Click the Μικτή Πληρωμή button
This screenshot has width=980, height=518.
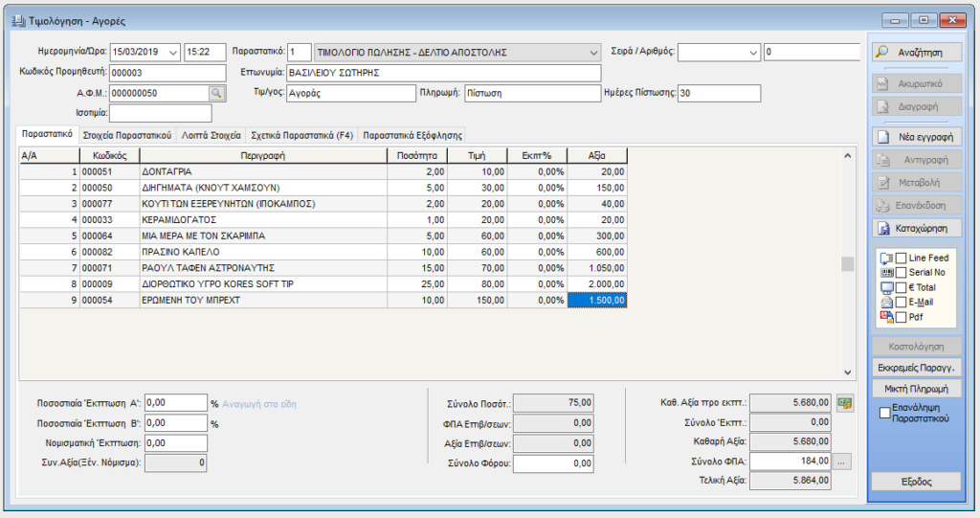[x=917, y=389]
